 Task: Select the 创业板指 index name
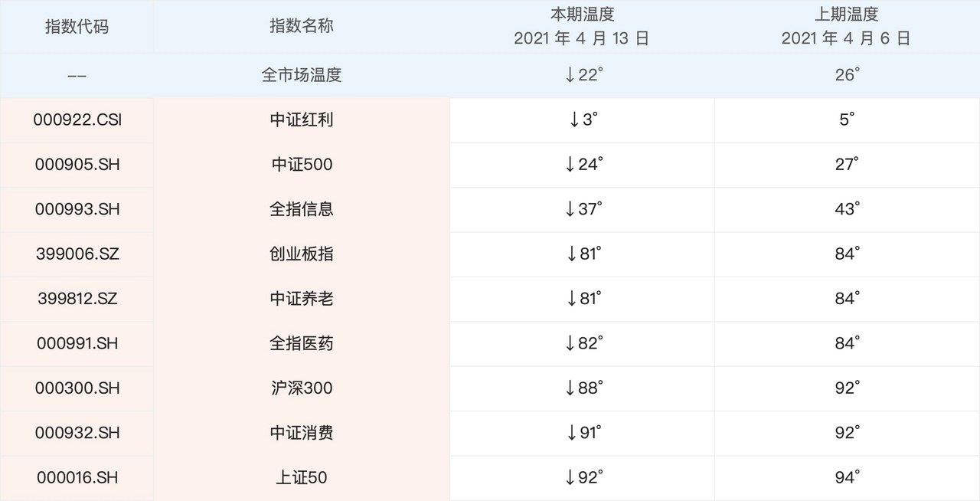click(301, 254)
